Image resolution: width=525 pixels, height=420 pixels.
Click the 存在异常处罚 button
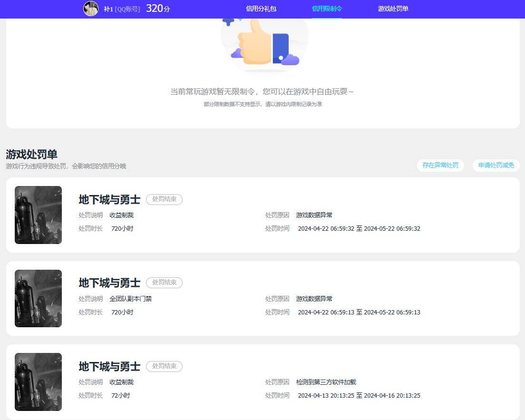tap(440, 166)
